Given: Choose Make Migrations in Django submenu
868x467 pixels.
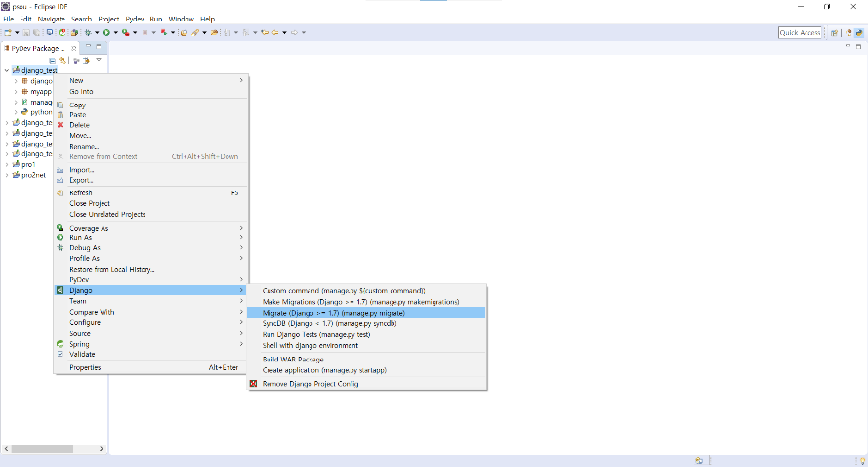Looking at the screenshot, I should click(366, 302).
